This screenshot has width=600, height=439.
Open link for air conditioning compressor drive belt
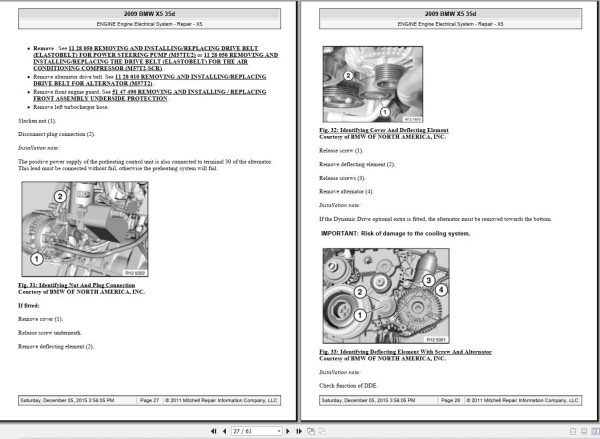coord(156,62)
